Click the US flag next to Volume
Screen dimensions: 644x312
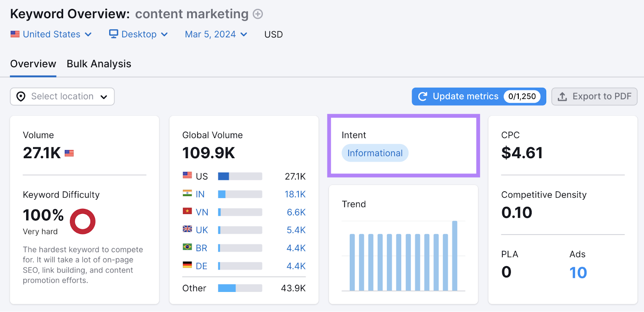pyautogui.click(x=69, y=153)
